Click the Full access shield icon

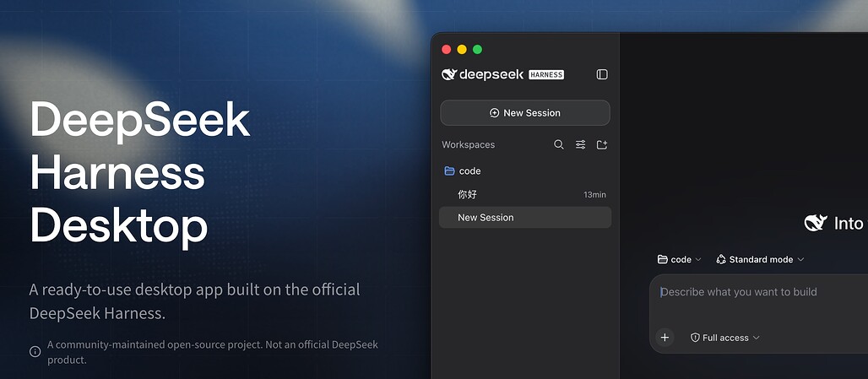tap(695, 338)
